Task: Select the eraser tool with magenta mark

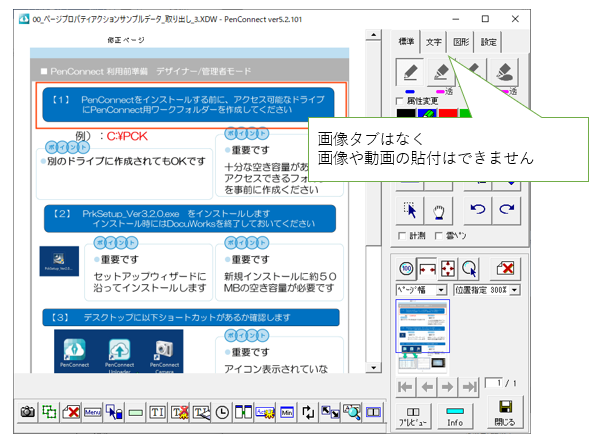Action: click(504, 72)
